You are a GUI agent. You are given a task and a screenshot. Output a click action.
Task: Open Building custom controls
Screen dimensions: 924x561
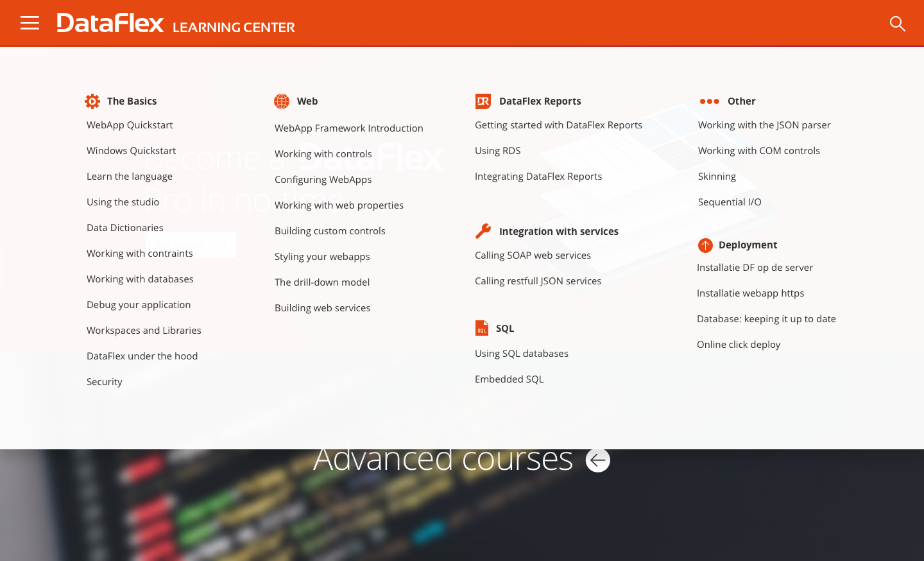pyautogui.click(x=330, y=231)
